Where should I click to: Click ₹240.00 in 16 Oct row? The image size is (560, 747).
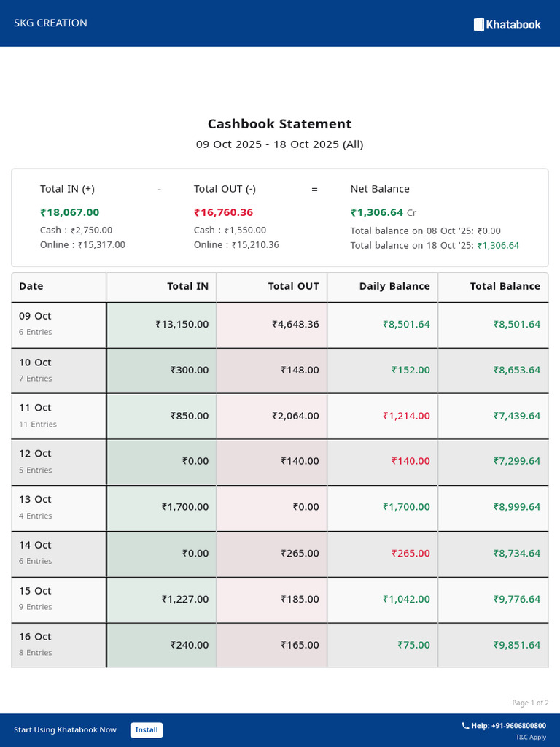pyautogui.click(x=190, y=645)
